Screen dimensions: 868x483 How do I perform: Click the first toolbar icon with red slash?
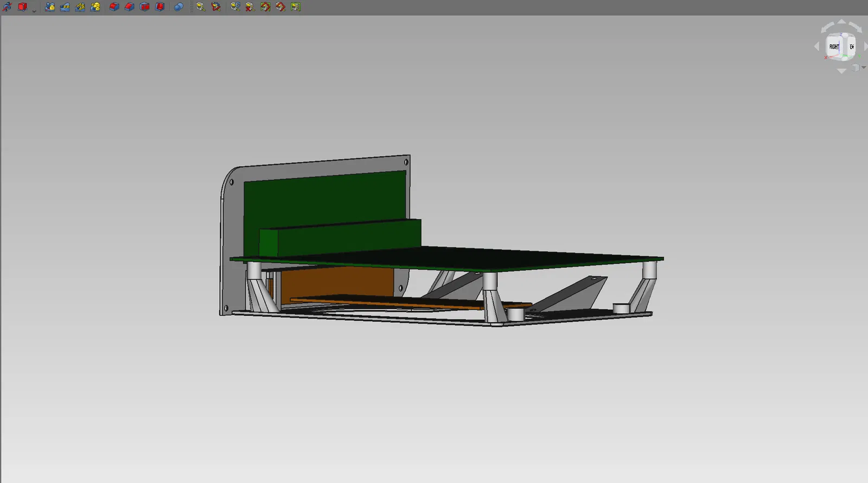coord(7,7)
